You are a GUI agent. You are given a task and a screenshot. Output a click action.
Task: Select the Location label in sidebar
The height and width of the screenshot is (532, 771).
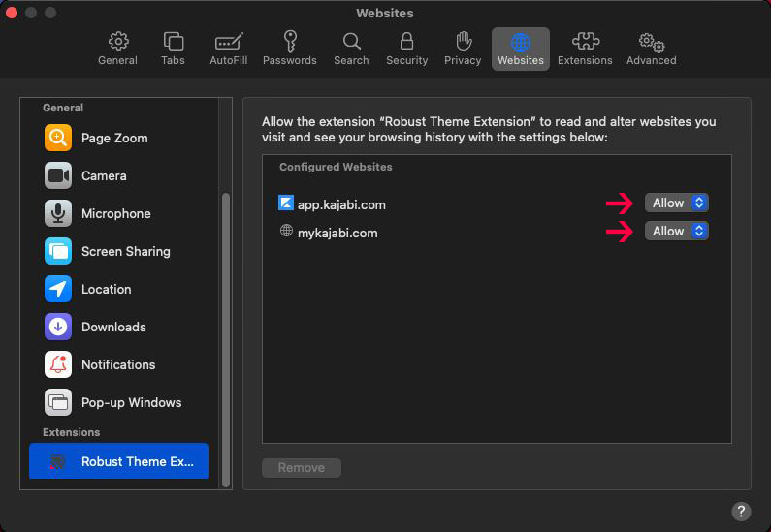coord(107,290)
